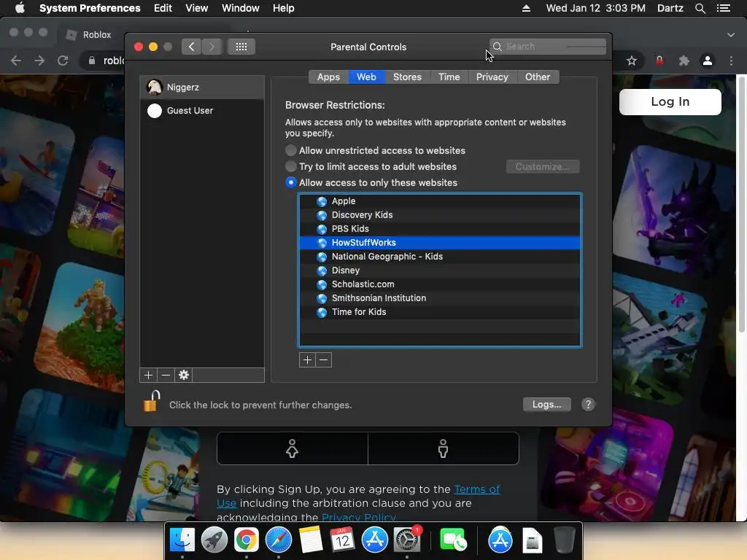Open Chrome three-dot menu
The width and height of the screenshot is (747, 560).
coord(731,61)
